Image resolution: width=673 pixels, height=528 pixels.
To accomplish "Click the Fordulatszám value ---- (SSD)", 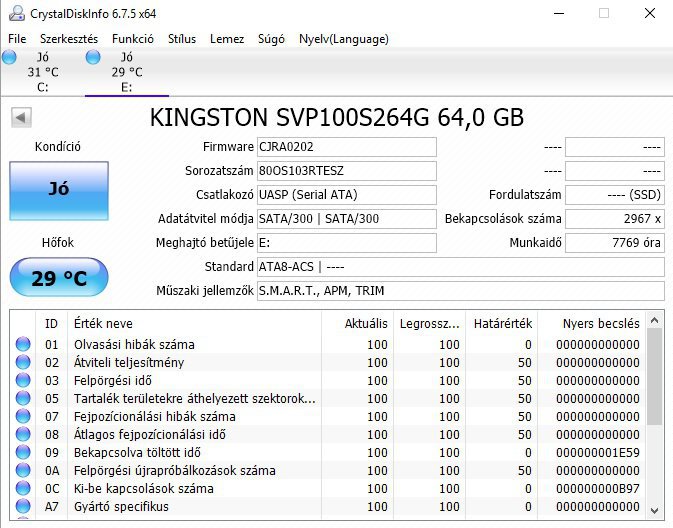I will click(615, 195).
